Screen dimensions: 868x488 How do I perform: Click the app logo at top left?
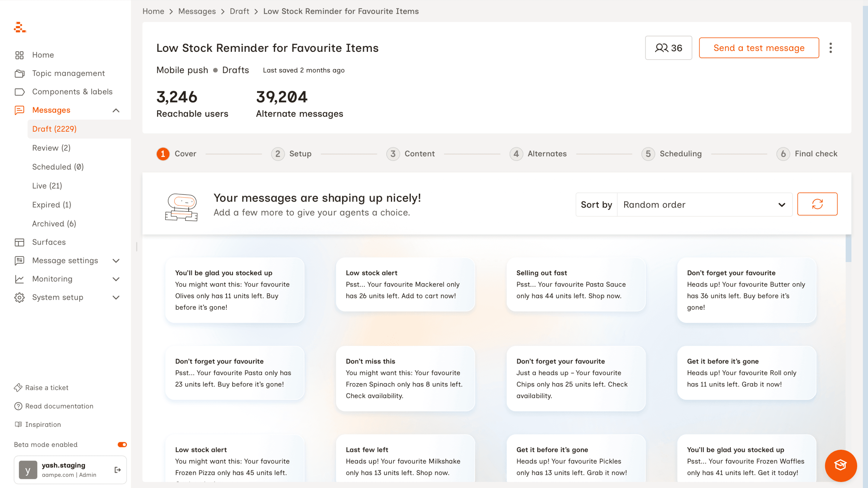click(x=20, y=27)
